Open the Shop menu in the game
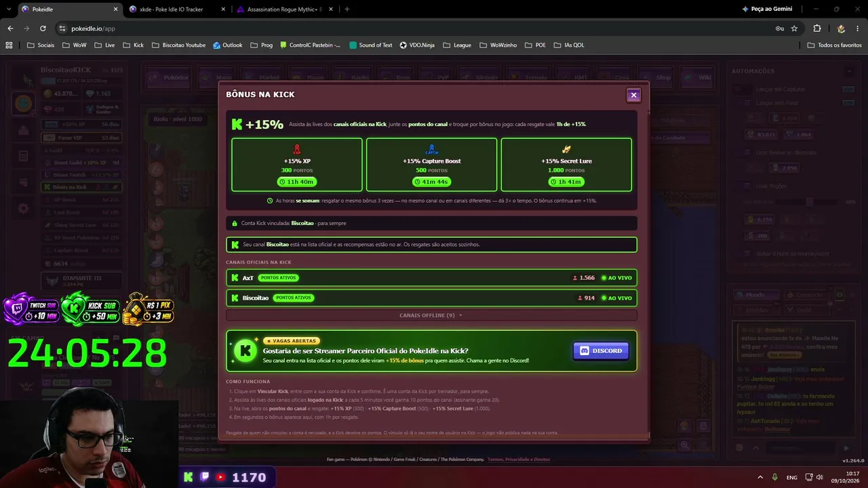 pyautogui.click(x=658, y=77)
